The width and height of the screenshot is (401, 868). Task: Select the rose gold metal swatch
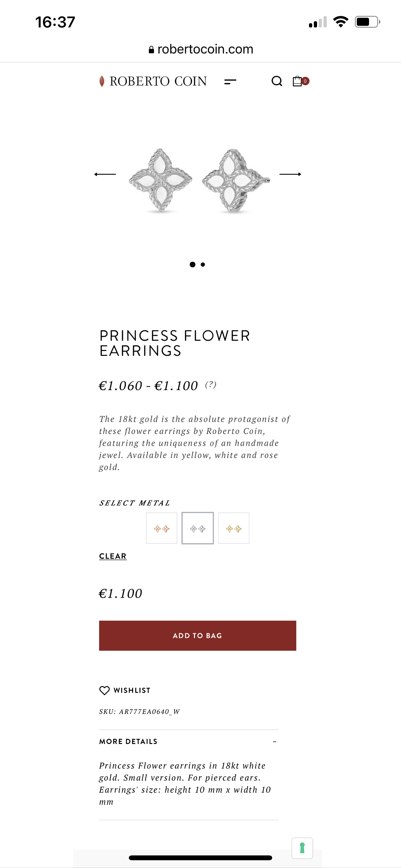[161, 528]
